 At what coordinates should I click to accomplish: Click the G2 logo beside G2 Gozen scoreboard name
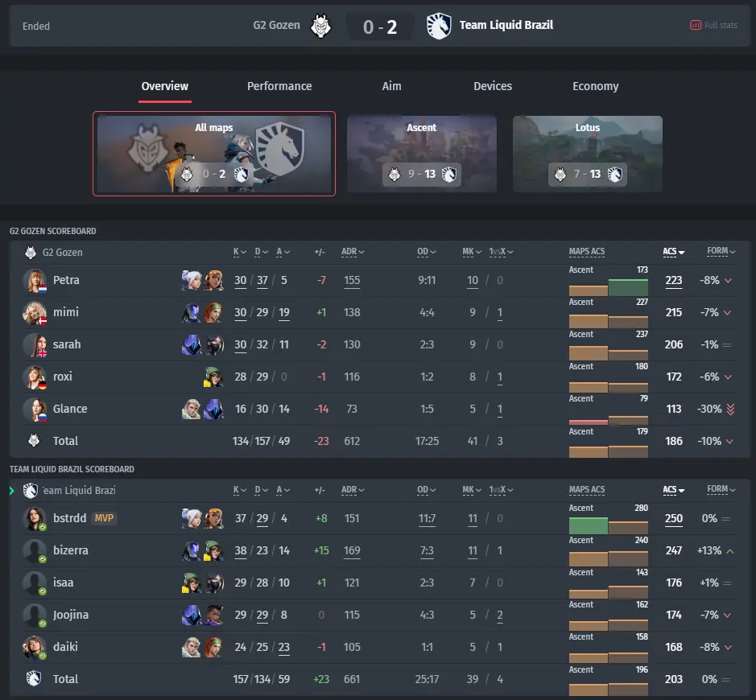[x=31, y=253]
